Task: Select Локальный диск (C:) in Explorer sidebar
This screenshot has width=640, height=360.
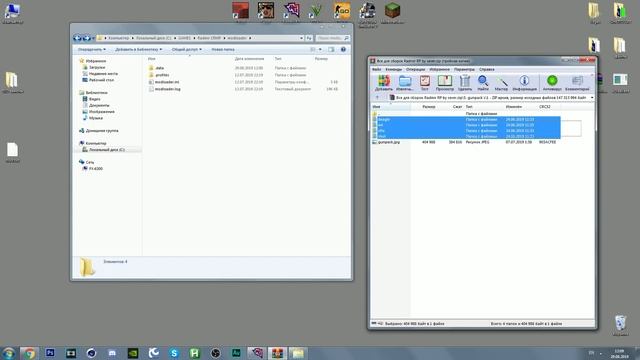Action: click(104, 150)
